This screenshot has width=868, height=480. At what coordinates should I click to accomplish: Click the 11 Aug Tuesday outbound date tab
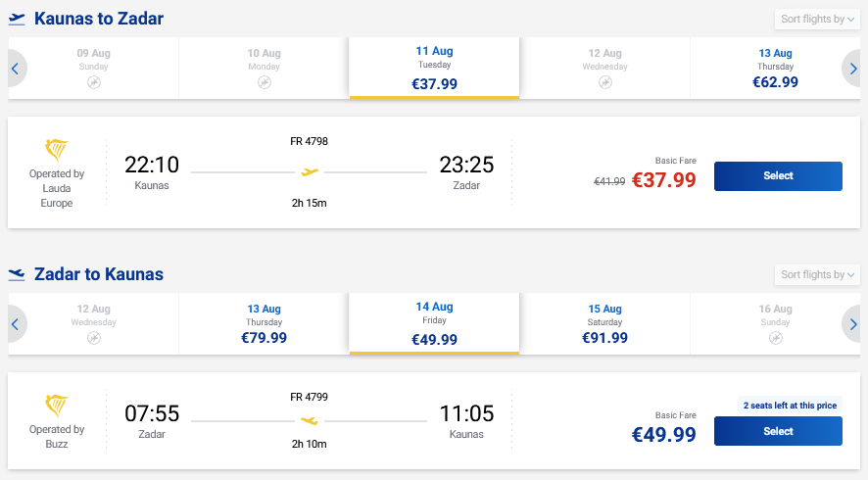point(434,69)
